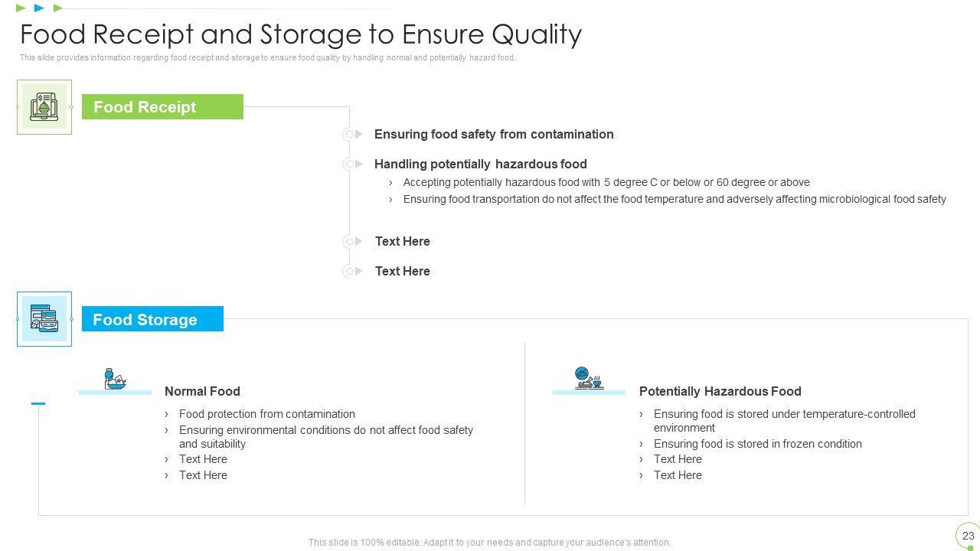Click the Normal Food heading
The width and height of the screenshot is (980, 551).
click(202, 391)
